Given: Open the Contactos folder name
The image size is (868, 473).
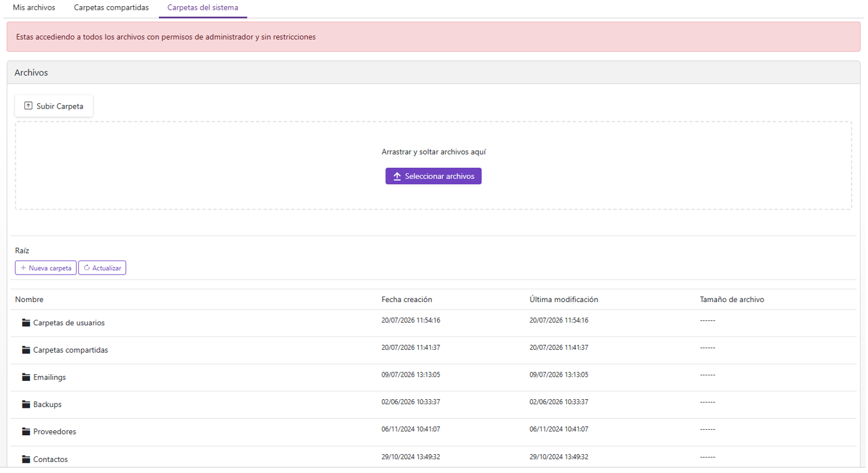Looking at the screenshot, I should coord(51,459).
